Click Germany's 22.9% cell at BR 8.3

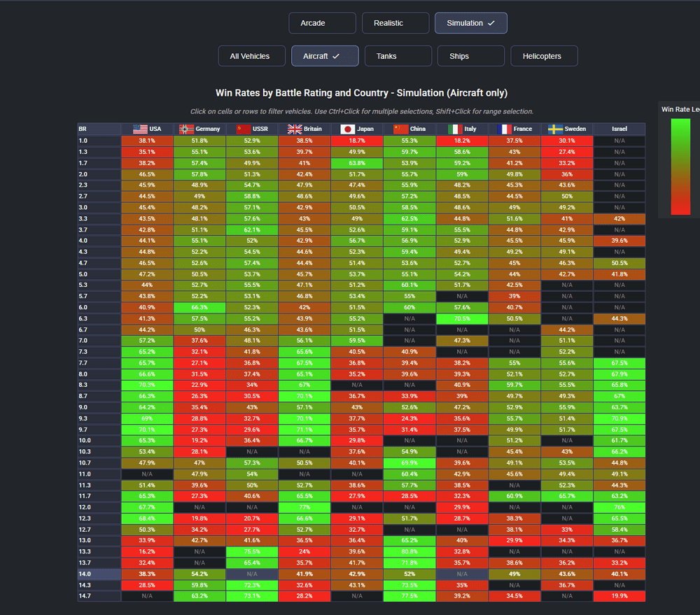[x=199, y=385]
